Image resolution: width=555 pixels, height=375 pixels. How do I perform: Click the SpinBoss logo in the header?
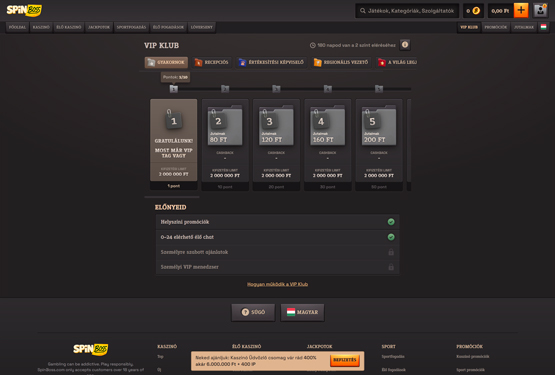pos(24,10)
